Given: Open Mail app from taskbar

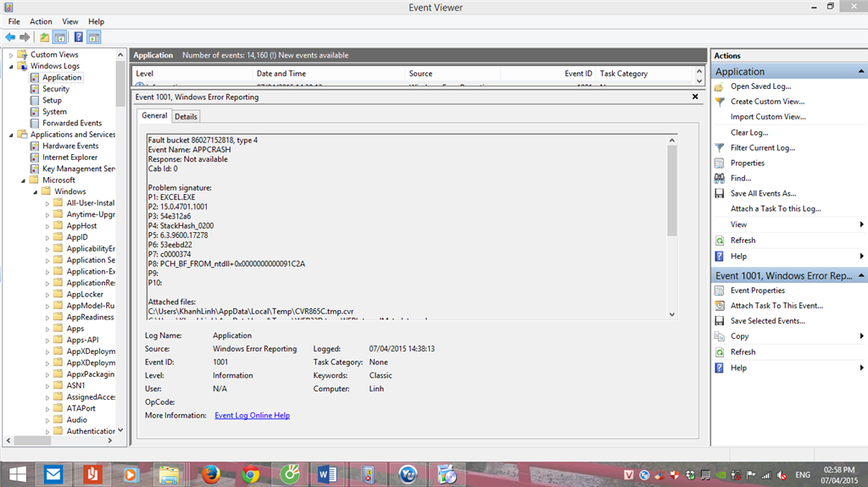Looking at the screenshot, I should click(53, 475).
